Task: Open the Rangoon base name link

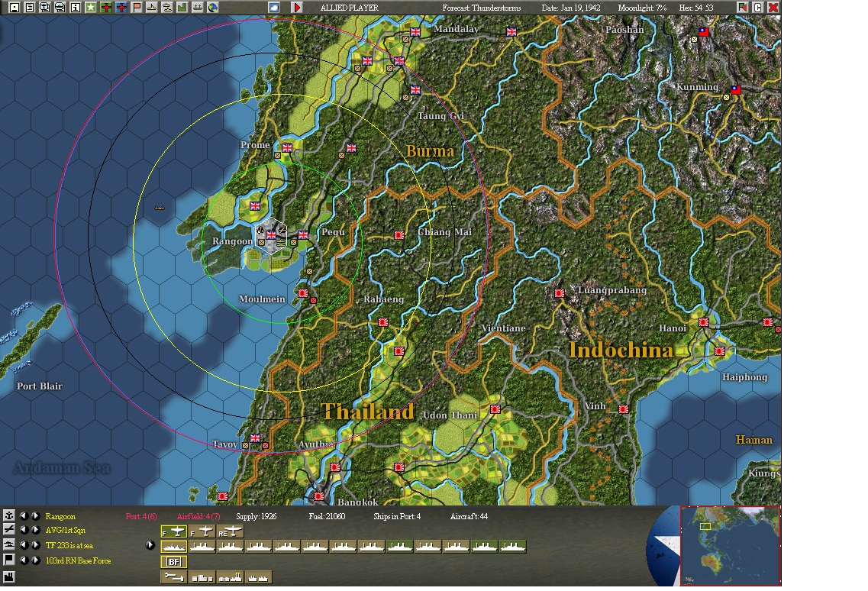Action: (60, 516)
